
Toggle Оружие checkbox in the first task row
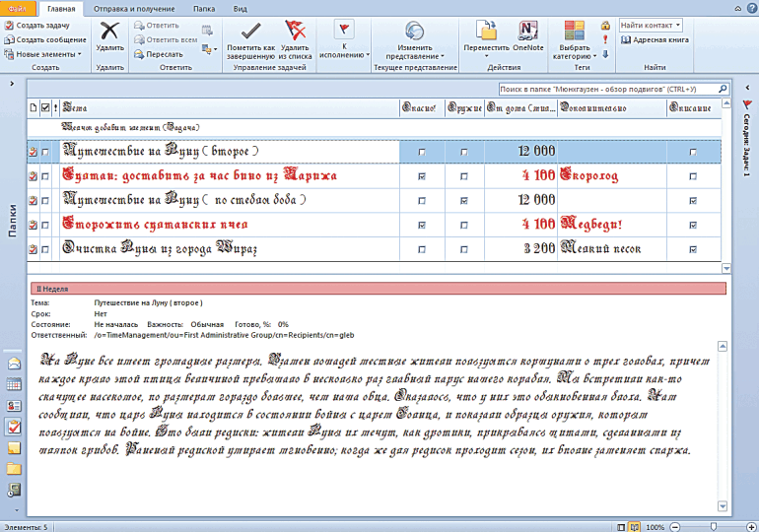[464, 152]
